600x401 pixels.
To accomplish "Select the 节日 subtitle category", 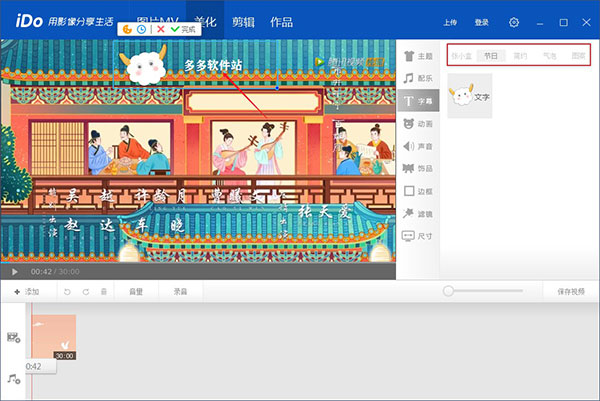I will coord(491,56).
